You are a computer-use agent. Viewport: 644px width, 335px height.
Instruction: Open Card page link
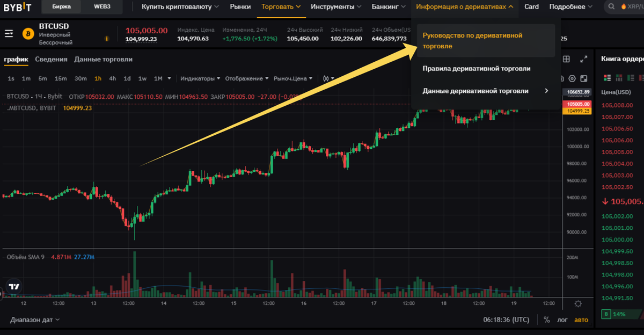[x=531, y=7]
